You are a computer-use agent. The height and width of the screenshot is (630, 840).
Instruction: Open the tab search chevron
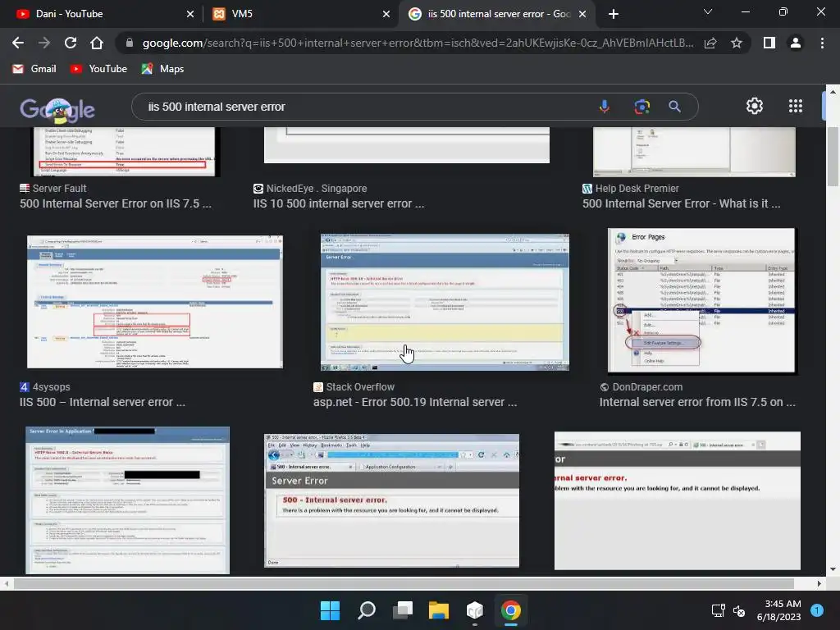708,11
